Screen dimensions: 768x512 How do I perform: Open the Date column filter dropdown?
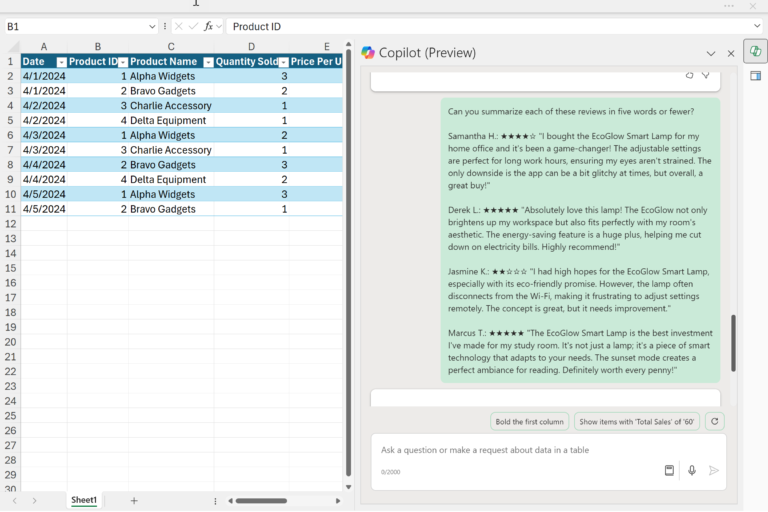click(62, 62)
